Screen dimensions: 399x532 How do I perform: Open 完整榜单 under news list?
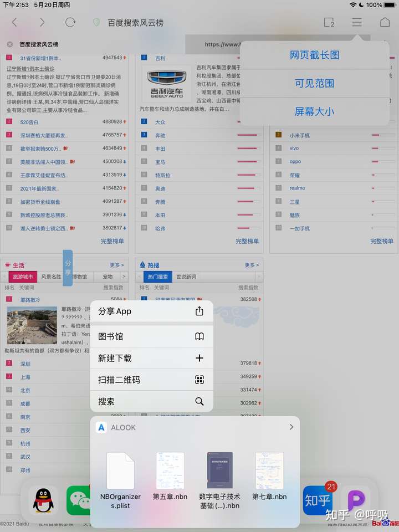pyautogui.click(x=112, y=241)
